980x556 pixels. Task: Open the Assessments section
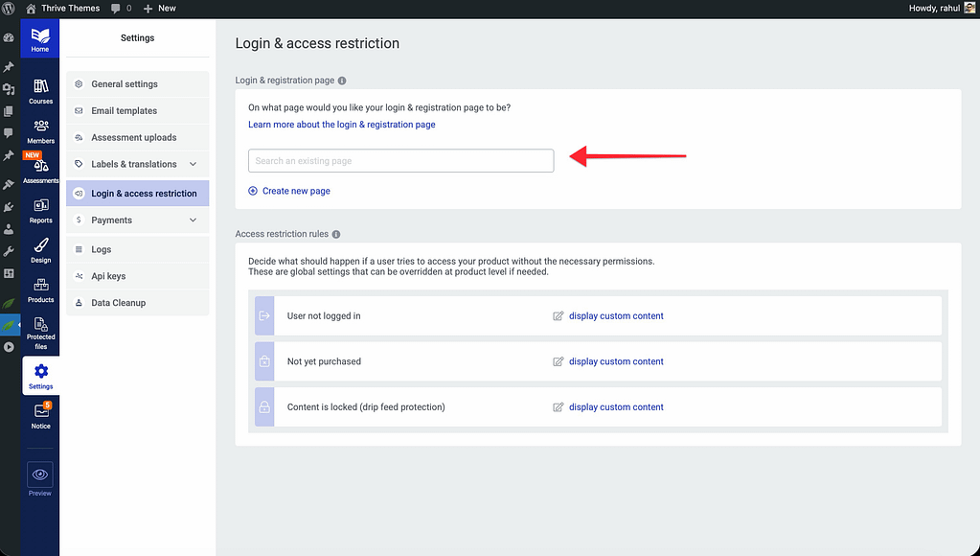pyautogui.click(x=40, y=171)
